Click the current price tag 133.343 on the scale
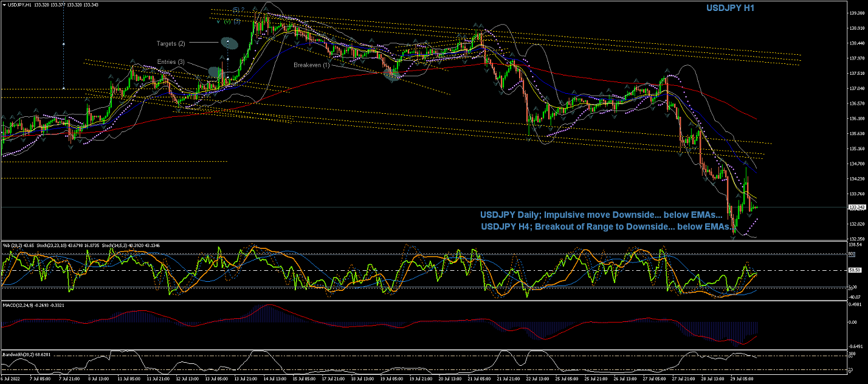 856,208
